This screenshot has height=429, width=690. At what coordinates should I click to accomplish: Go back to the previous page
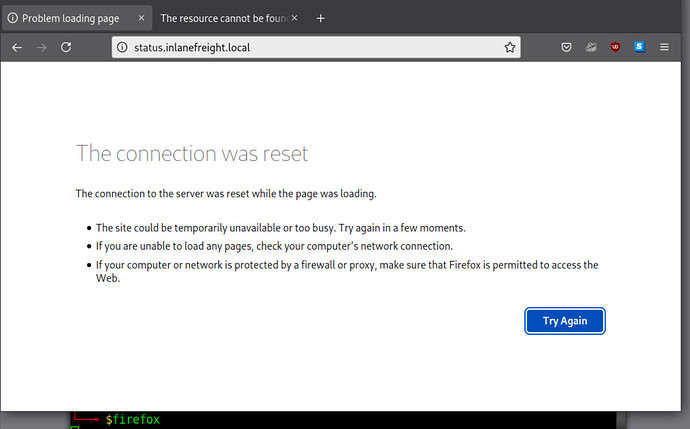click(x=17, y=47)
